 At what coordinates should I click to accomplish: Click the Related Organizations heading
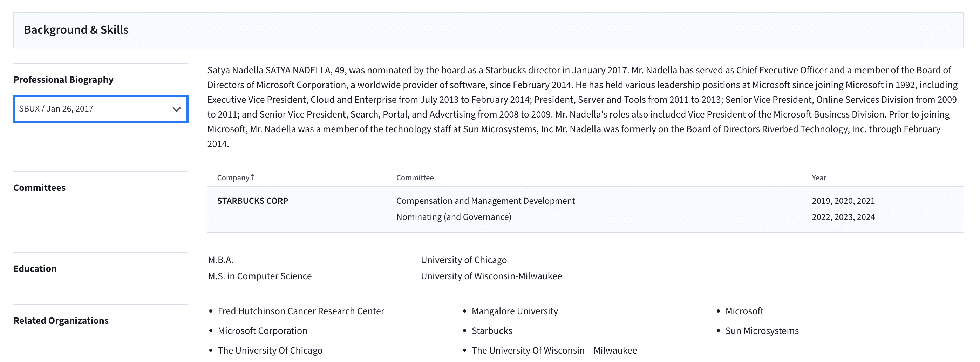click(61, 321)
